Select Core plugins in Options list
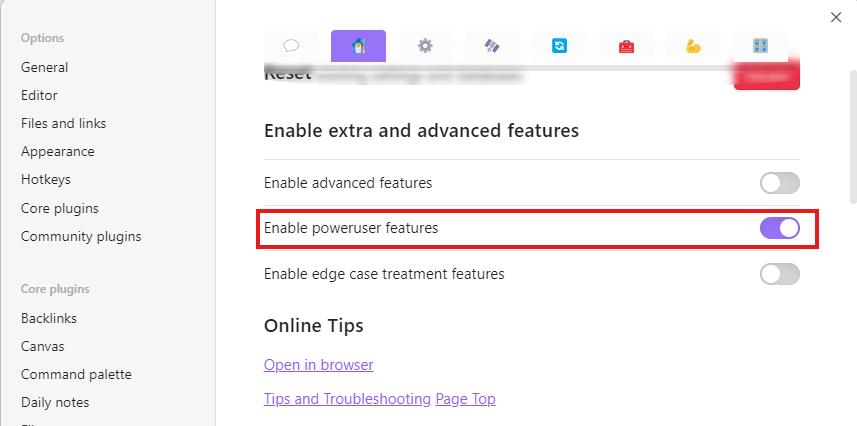Image resolution: width=857 pixels, height=426 pixels. pyautogui.click(x=60, y=208)
